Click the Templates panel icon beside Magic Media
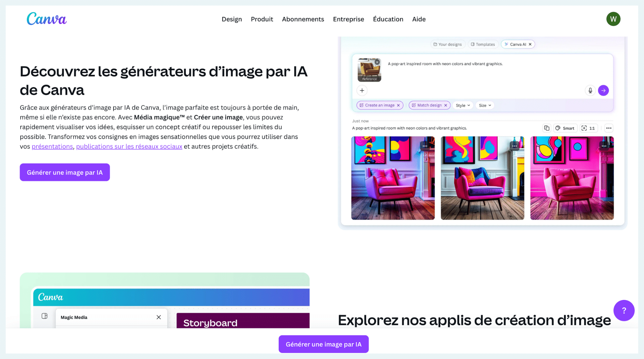 (x=44, y=315)
